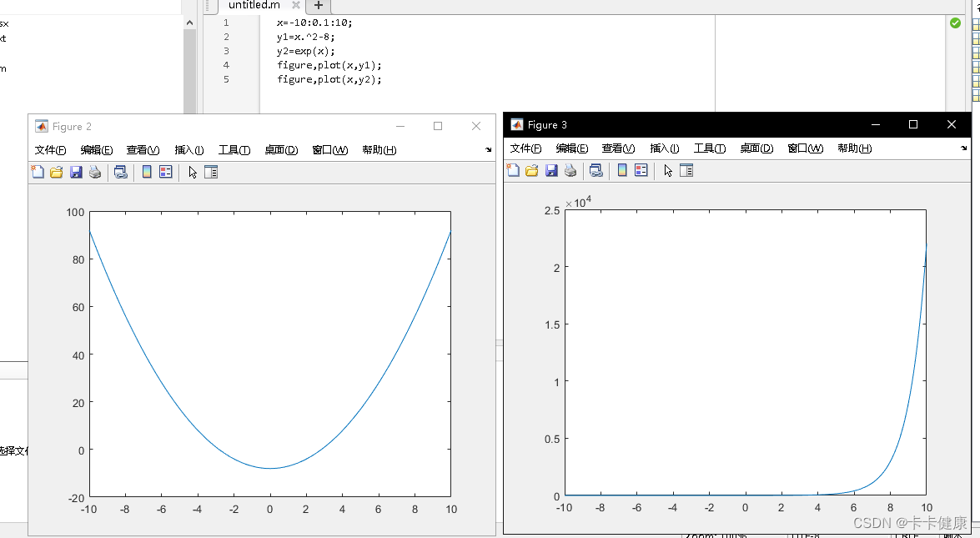Print figure icon in Figure 3 toolbar

click(570, 170)
